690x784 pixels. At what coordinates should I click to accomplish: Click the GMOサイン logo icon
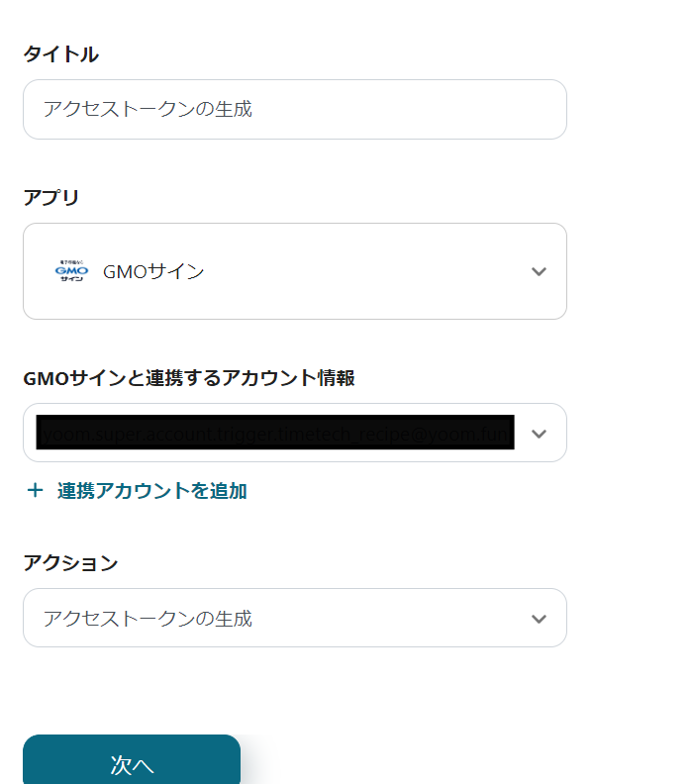click(x=71, y=270)
